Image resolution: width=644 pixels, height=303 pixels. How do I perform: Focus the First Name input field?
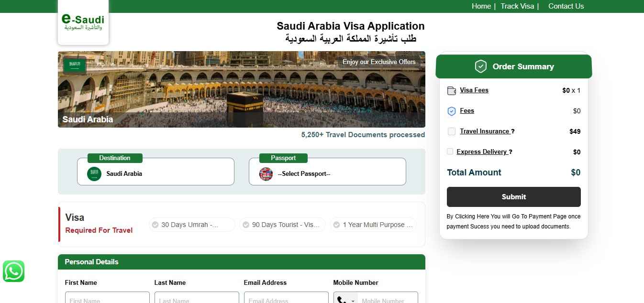pos(107,298)
